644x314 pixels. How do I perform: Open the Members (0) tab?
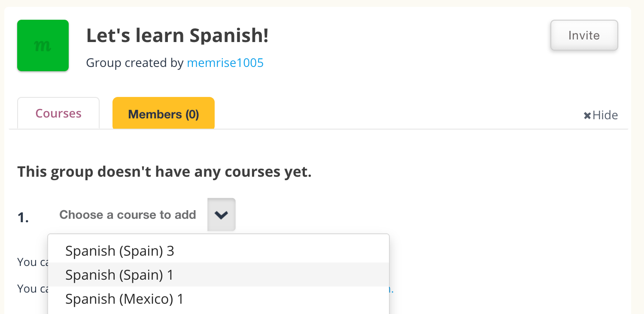pos(164,114)
